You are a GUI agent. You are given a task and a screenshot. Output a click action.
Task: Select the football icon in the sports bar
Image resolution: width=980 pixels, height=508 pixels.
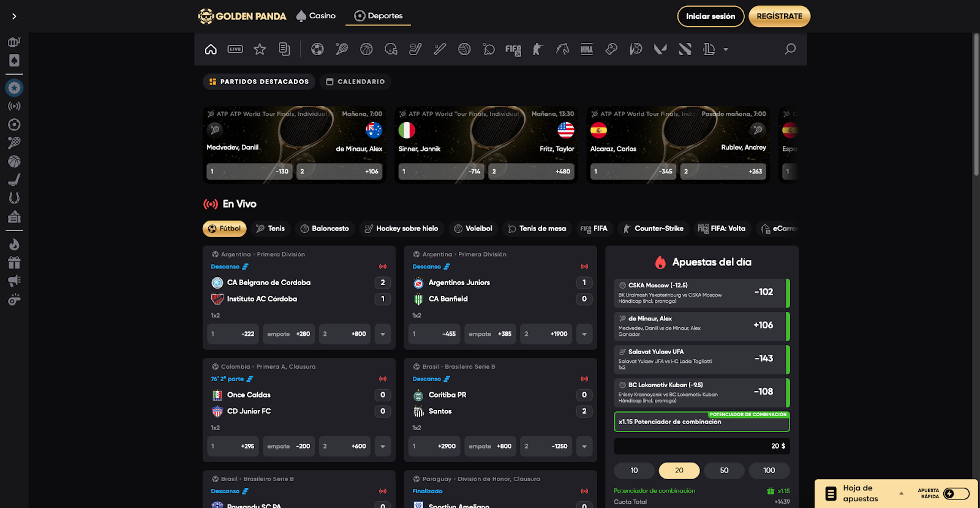click(317, 49)
